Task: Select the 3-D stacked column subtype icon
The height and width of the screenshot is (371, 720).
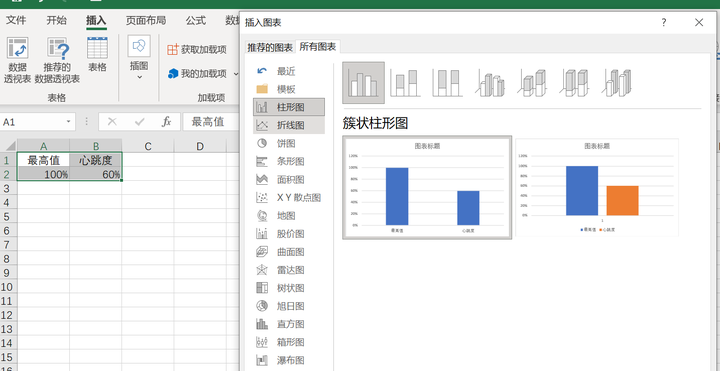Action: (533, 83)
